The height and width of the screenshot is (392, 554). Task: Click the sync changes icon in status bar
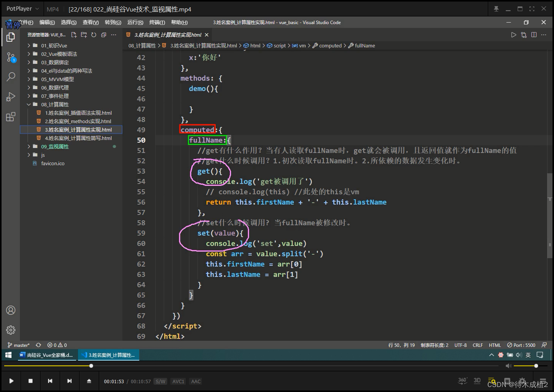(38, 345)
